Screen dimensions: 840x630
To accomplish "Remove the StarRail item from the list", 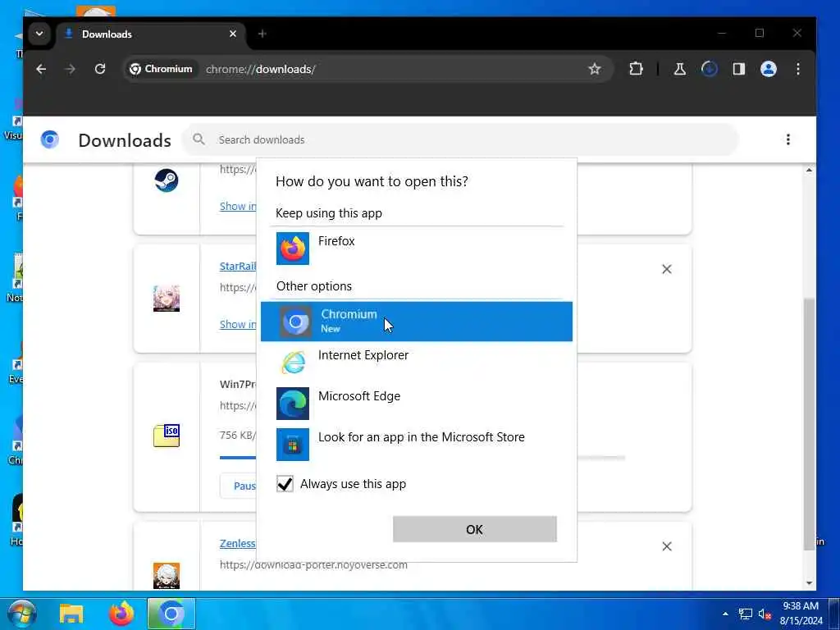I will 667,269.
